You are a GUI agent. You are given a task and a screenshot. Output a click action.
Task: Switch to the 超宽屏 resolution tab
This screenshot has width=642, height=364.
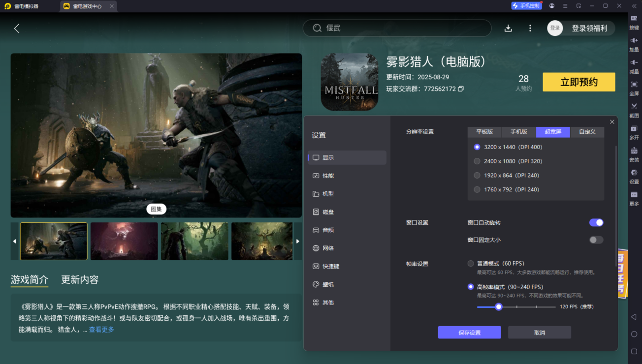[553, 132]
